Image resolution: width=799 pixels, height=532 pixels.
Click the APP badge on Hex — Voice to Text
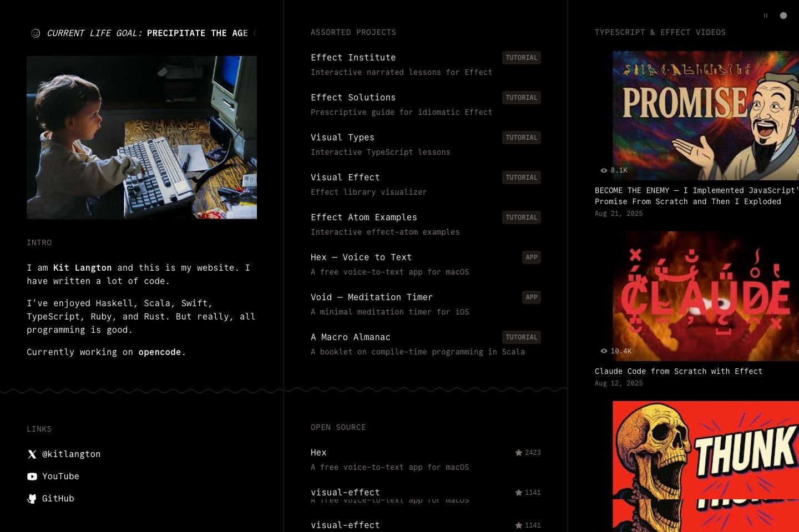point(532,257)
